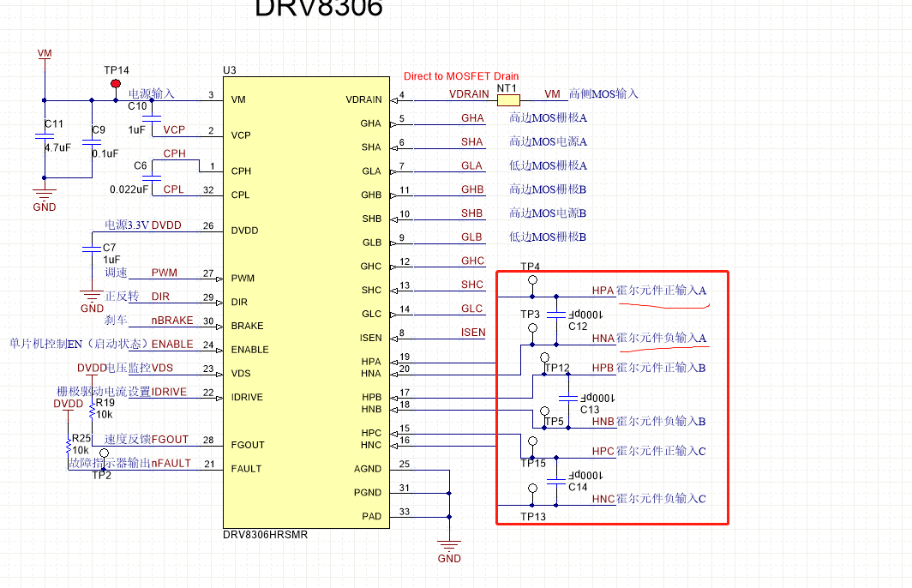Click the VM power port at top left
912x588 pixels.
(45, 55)
